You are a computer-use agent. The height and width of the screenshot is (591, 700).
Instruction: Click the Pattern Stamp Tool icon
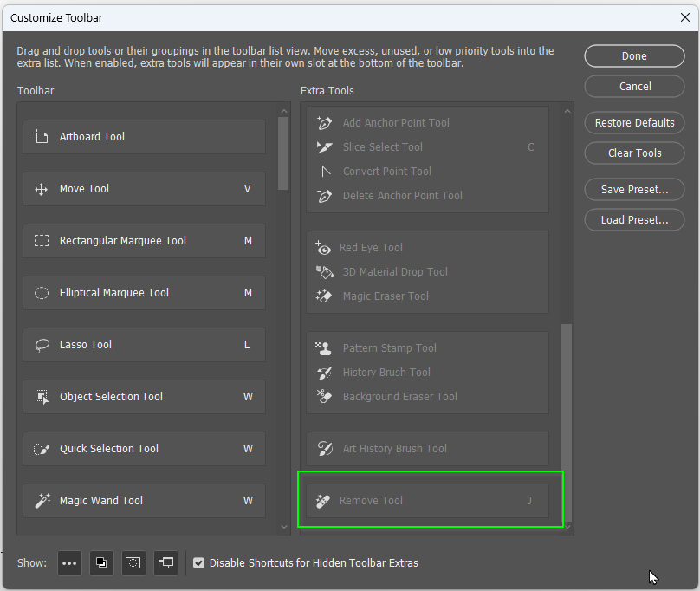click(x=324, y=348)
